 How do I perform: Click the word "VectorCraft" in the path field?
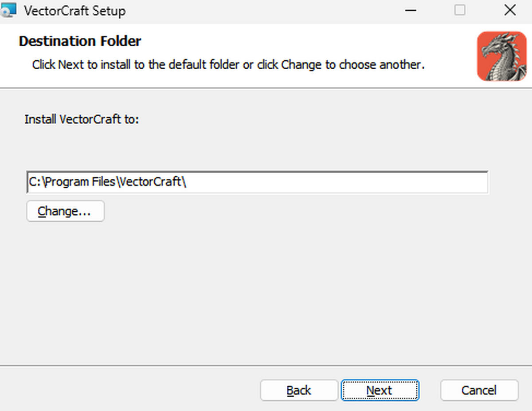[150, 182]
